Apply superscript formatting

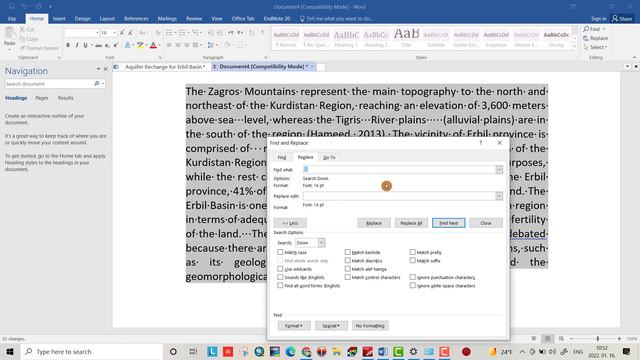pos(116,45)
